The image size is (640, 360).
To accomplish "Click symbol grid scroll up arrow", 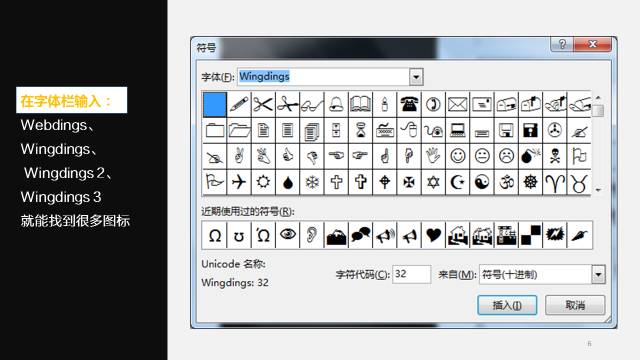I will click(598, 98).
